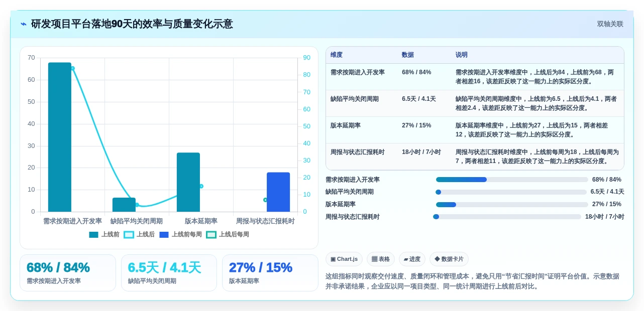
Task: Select the 表格 tag
Action: [x=381, y=259]
